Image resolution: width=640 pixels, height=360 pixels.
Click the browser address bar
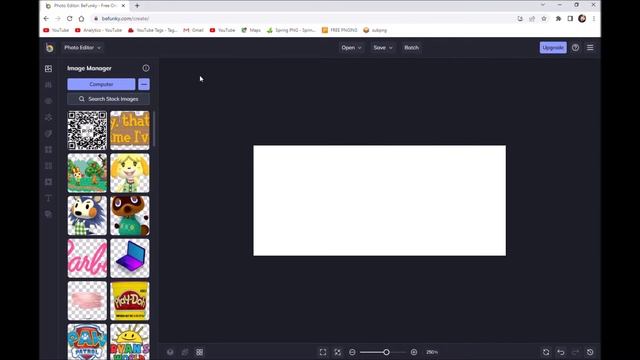302,18
